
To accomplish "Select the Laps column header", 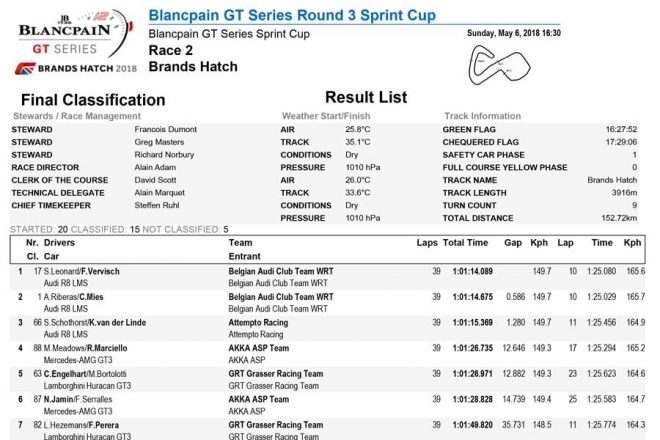I will pos(427,243).
